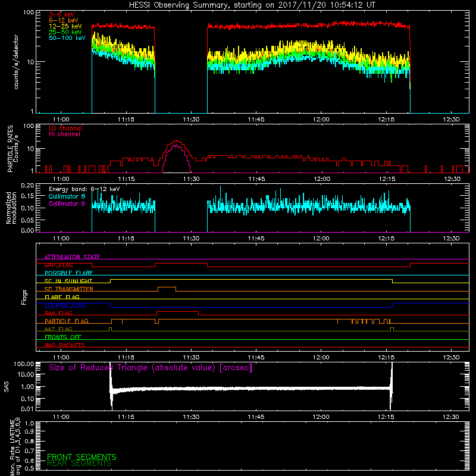Click the SC TRANSMITTER raised pulse segment
Image resolution: width=476 pixels, height=476 pixels.
coord(167,287)
